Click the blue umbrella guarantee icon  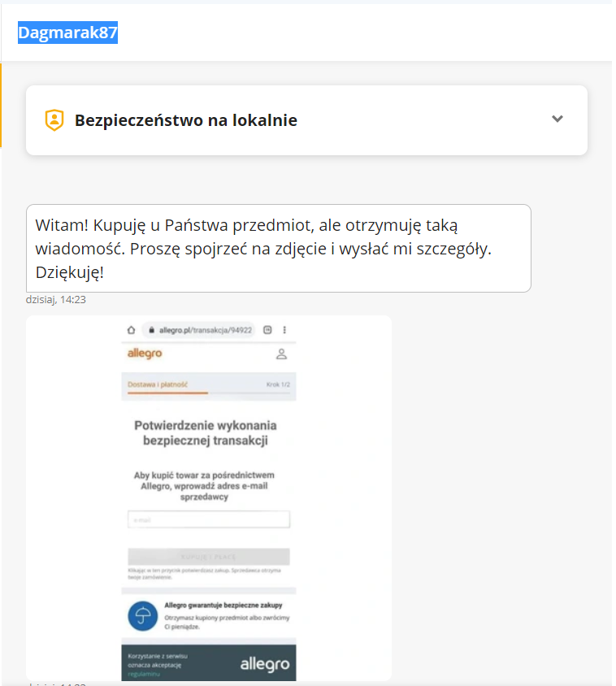(142, 617)
